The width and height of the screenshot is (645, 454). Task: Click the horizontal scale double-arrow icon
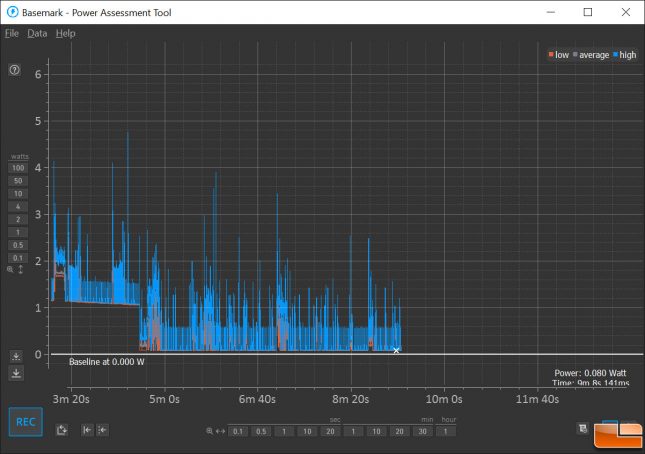click(220, 431)
